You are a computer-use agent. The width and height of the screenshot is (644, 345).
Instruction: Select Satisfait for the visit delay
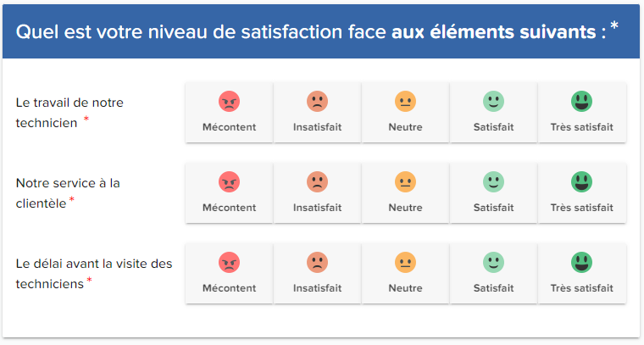493,273
